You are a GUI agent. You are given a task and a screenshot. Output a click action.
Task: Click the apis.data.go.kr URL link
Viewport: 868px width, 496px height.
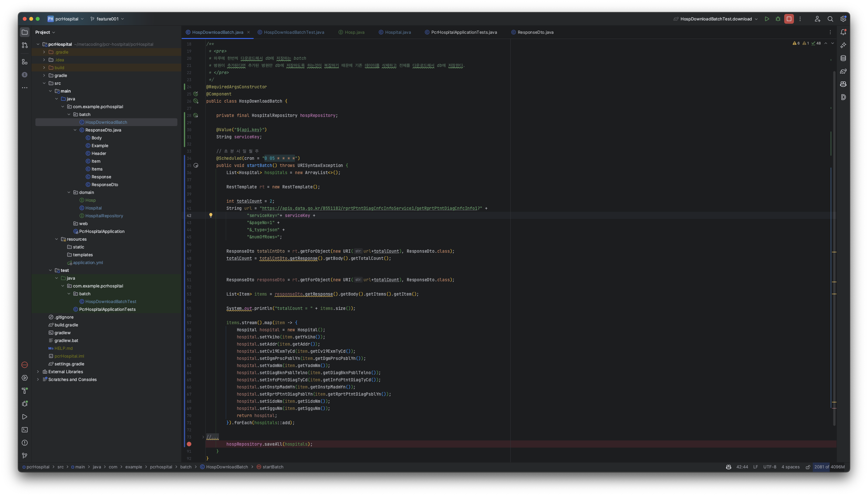[x=369, y=208]
